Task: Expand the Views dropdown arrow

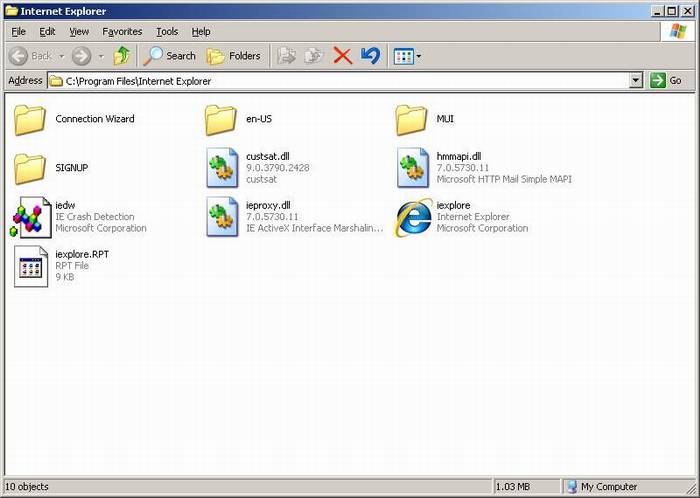Action: pos(419,56)
